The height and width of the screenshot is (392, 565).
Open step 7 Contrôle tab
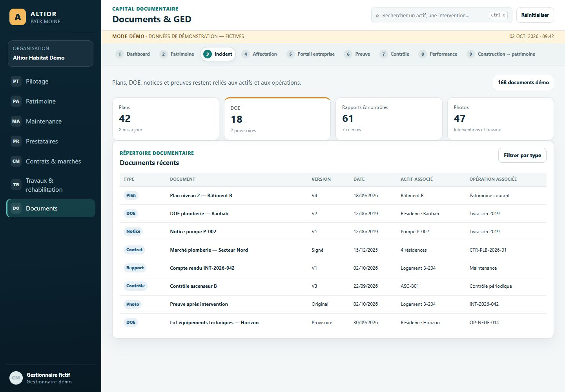(x=394, y=54)
